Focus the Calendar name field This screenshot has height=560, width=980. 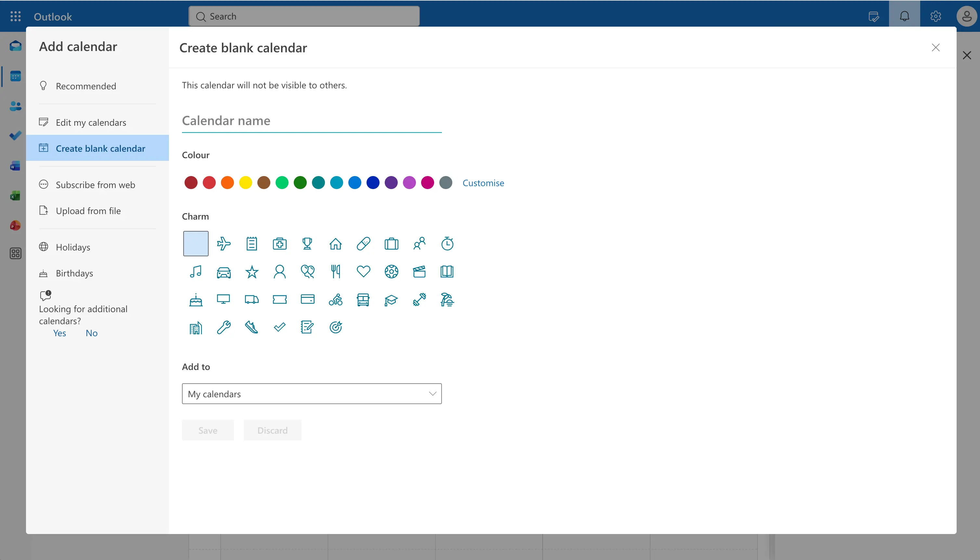(312, 121)
